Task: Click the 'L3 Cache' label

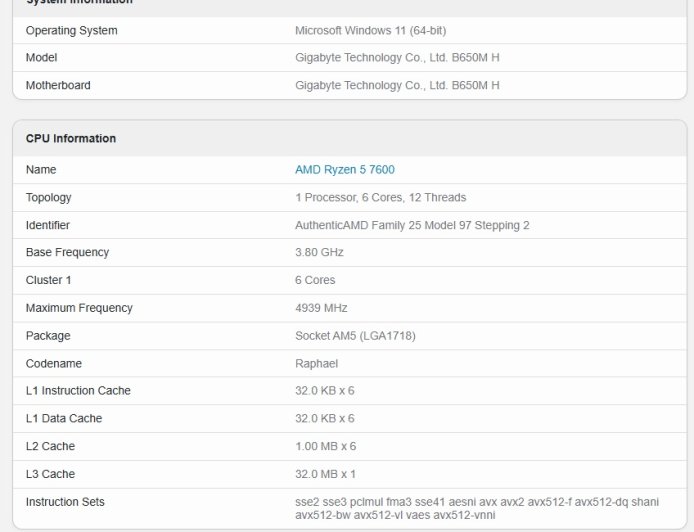Action: [x=50, y=474]
